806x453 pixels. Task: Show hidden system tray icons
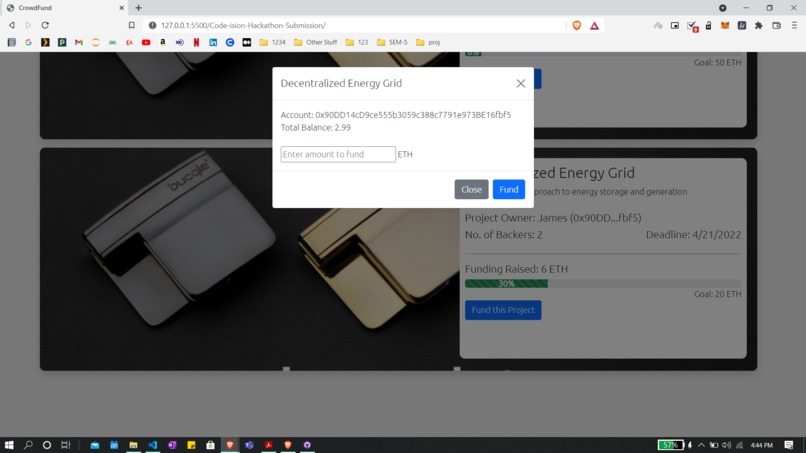701,445
